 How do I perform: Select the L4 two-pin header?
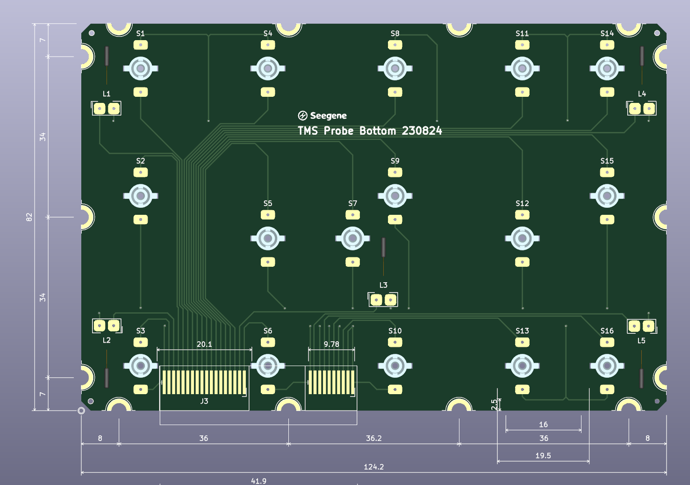(641, 109)
